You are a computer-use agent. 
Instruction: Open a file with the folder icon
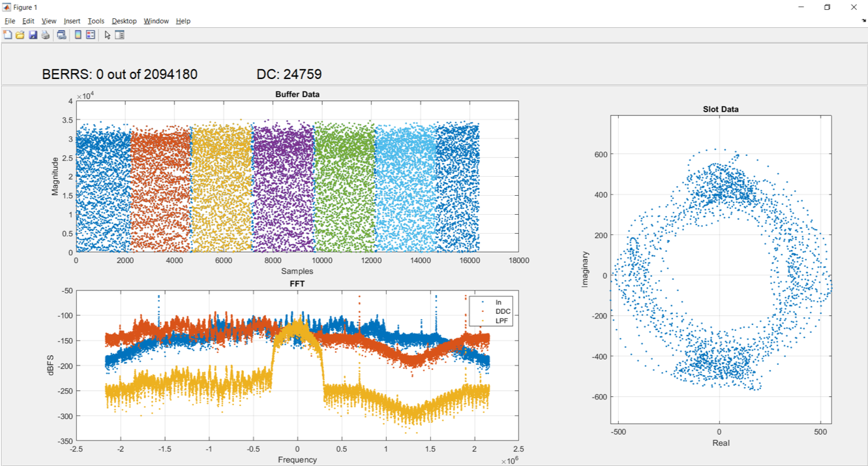click(20, 35)
